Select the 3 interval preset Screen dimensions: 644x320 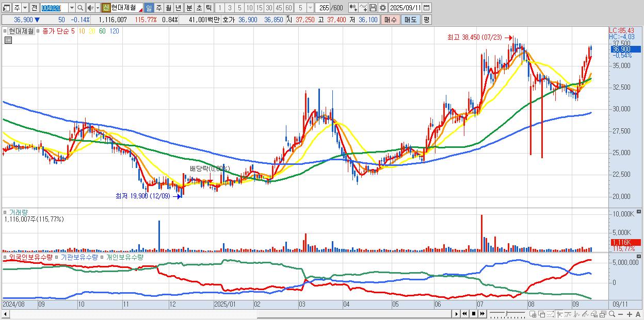[x=229, y=8]
